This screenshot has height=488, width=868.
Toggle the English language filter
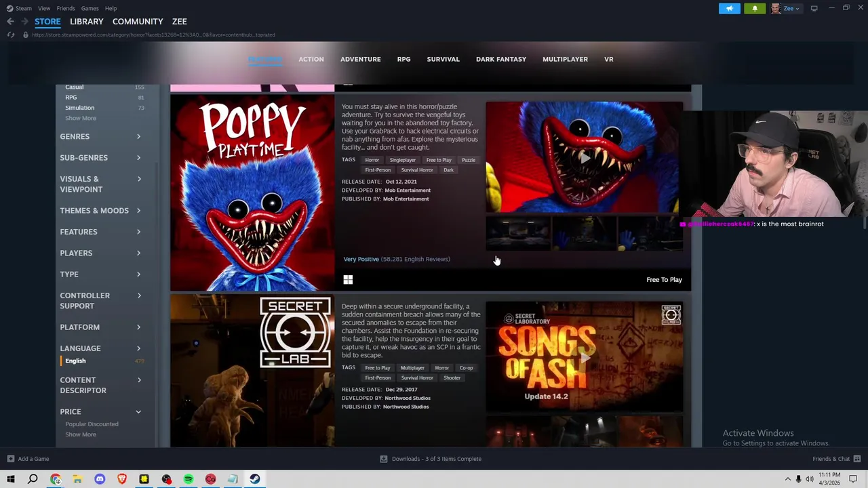(75, 361)
